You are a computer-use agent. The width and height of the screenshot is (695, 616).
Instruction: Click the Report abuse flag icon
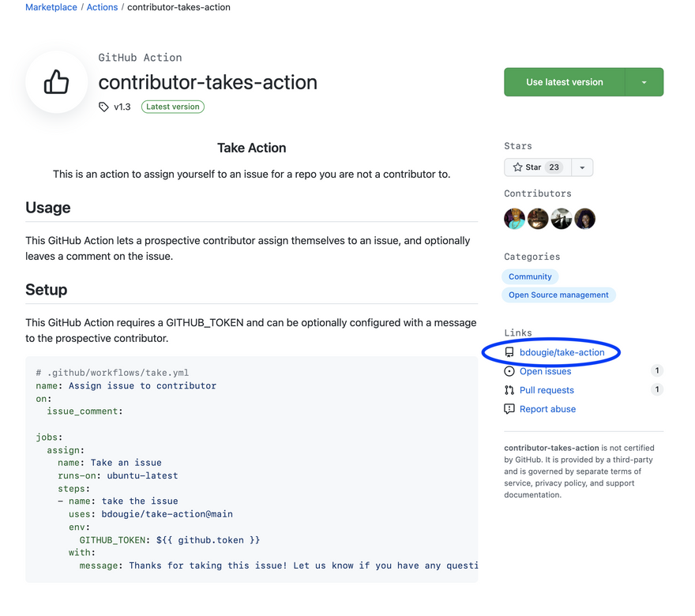tap(509, 409)
